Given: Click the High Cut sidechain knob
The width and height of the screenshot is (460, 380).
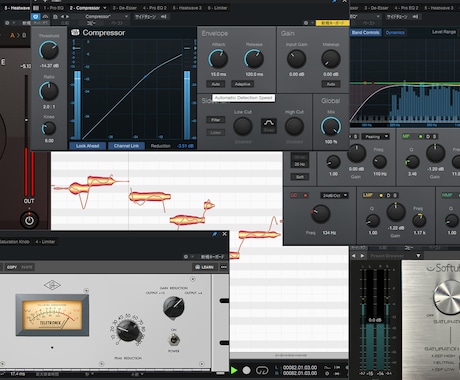Looking at the screenshot, I should click(294, 126).
